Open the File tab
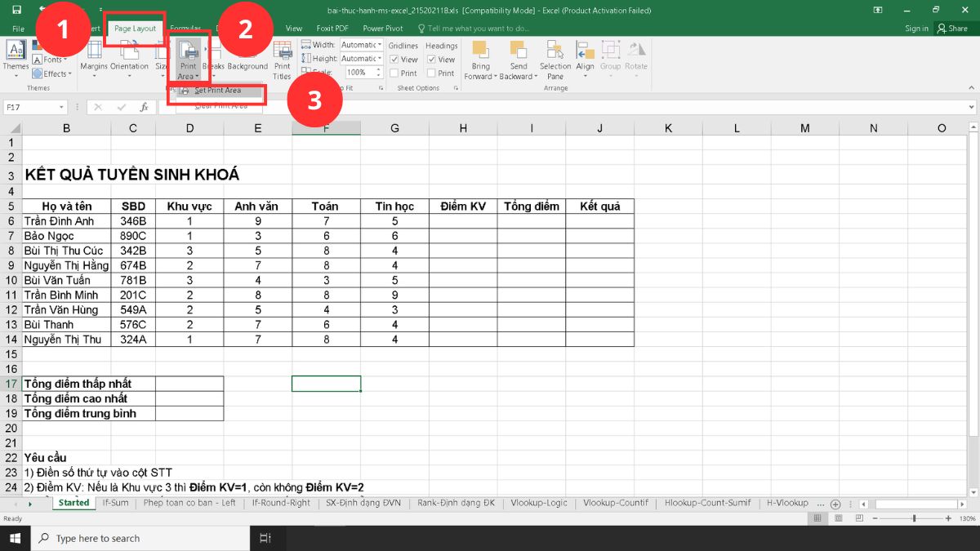This screenshot has height=551, width=980. point(18,29)
